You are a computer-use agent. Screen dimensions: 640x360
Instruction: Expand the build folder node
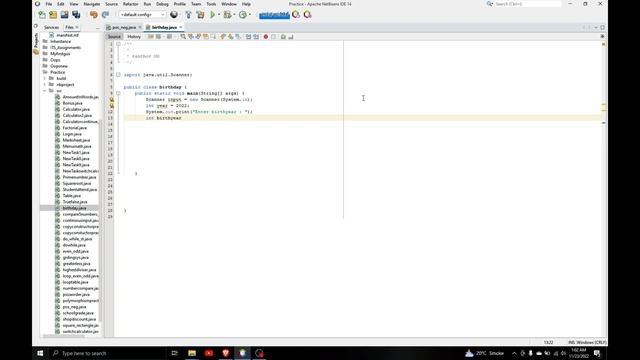click(44, 78)
